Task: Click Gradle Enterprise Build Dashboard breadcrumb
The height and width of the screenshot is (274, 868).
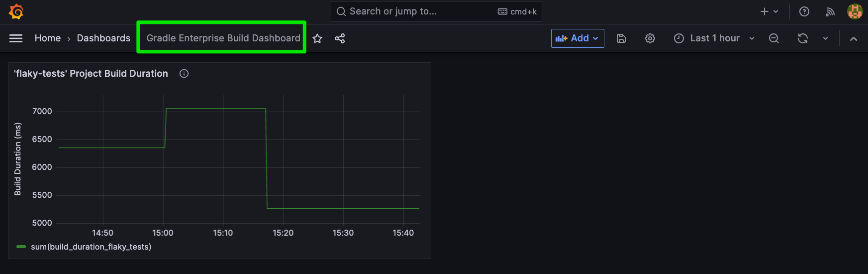Action: point(223,38)
